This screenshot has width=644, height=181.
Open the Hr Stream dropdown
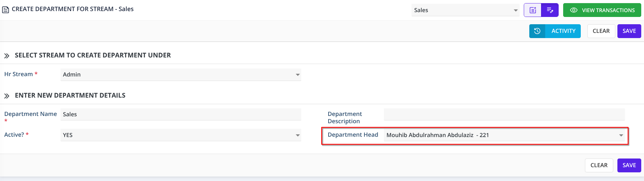point(297,75)
